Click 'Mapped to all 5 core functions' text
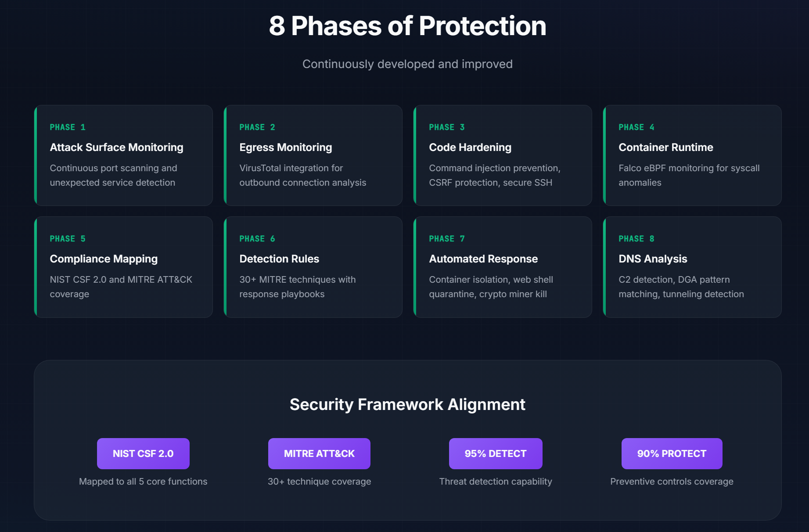This screenshot has width=809, height=532. 143,482
